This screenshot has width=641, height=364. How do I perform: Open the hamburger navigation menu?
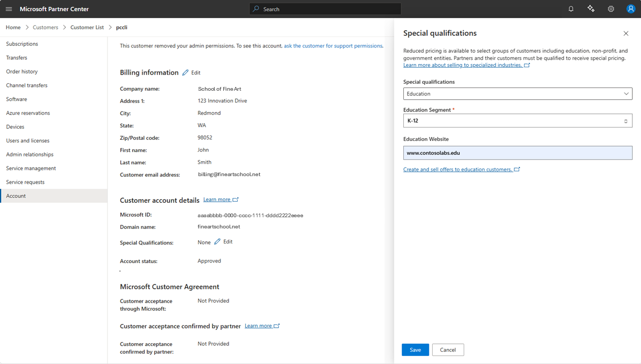pos(9,9)
